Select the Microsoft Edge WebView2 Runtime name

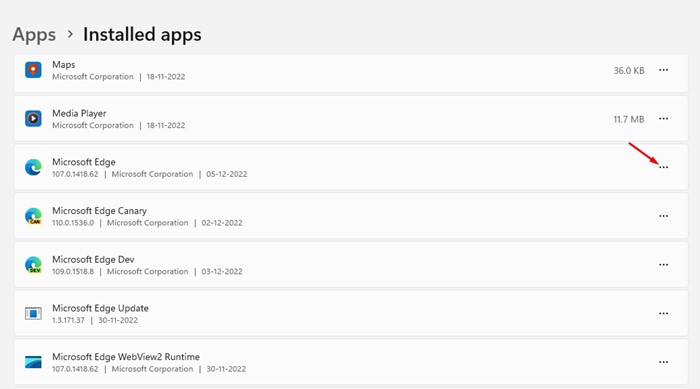pyautogui.click(x=125, y=357)
